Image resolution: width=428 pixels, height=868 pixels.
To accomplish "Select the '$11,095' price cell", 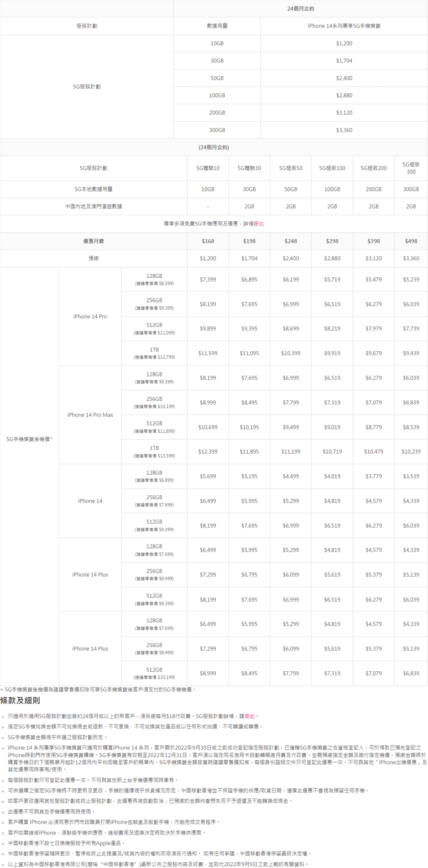I will pos(249,353).
